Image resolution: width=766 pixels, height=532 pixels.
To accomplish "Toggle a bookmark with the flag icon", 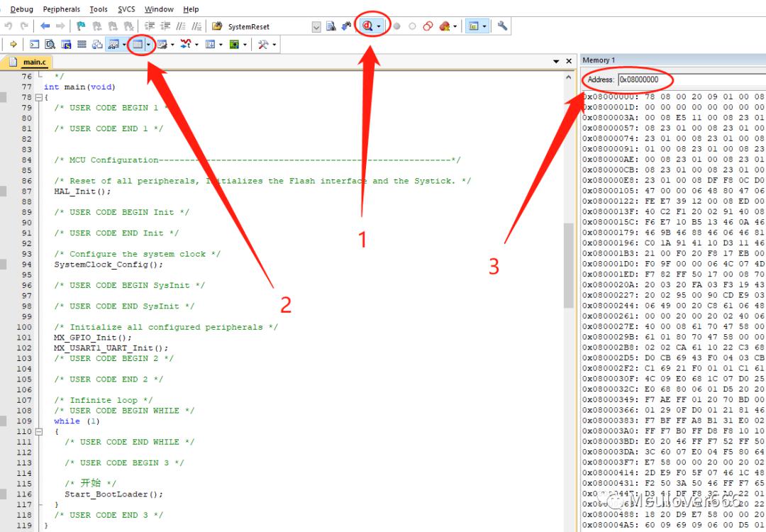I will coord(81,26).
